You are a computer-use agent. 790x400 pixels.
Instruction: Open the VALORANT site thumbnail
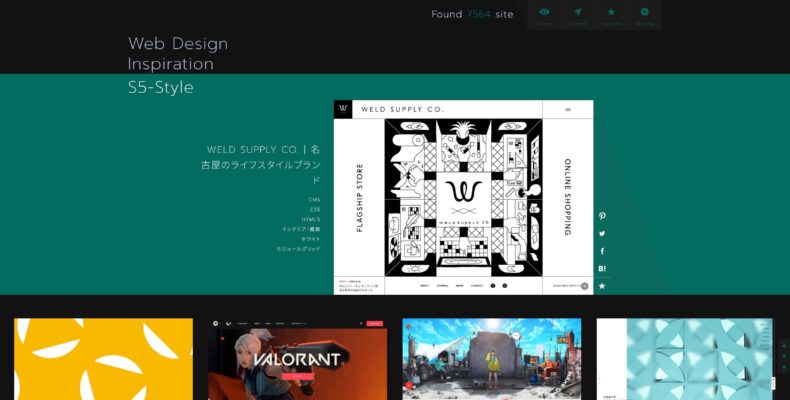[x=297, y=359]
